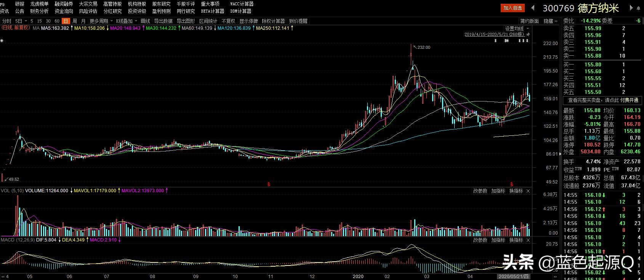Click the MA5:163.382 label
Image resolution: width=644 pixels, height=280 pixels.
[55, 28]
